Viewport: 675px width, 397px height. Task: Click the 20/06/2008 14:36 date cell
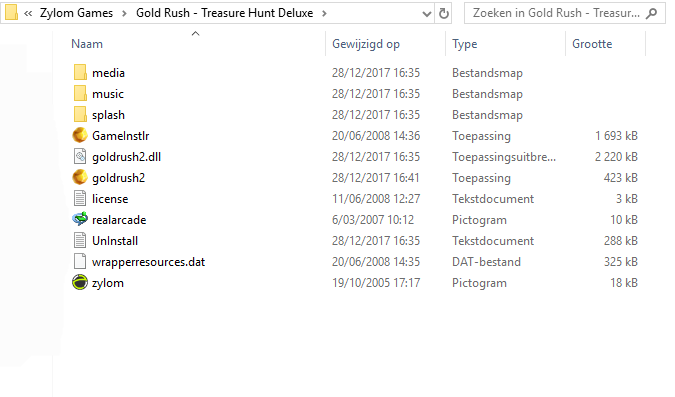376,136
